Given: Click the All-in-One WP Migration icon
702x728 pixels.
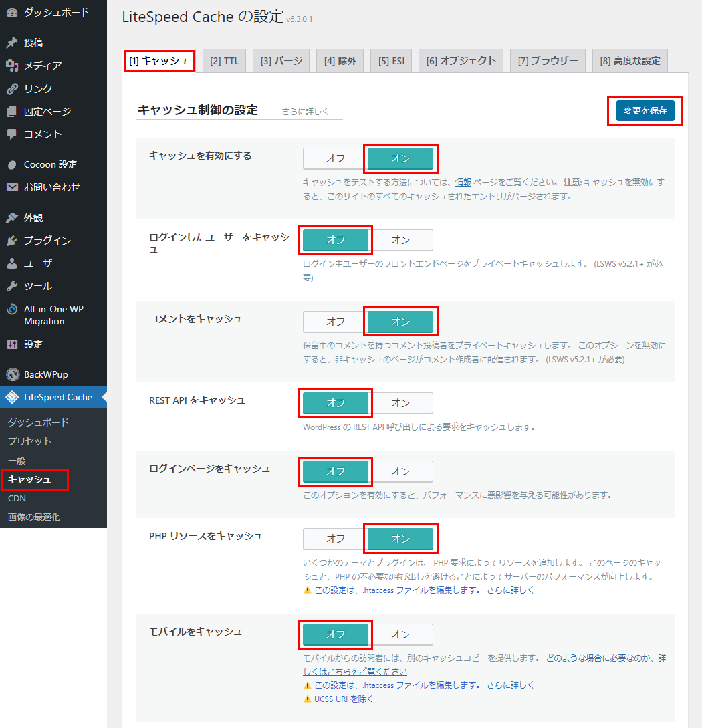Looking at the screenshot, I should coord(12,310).
